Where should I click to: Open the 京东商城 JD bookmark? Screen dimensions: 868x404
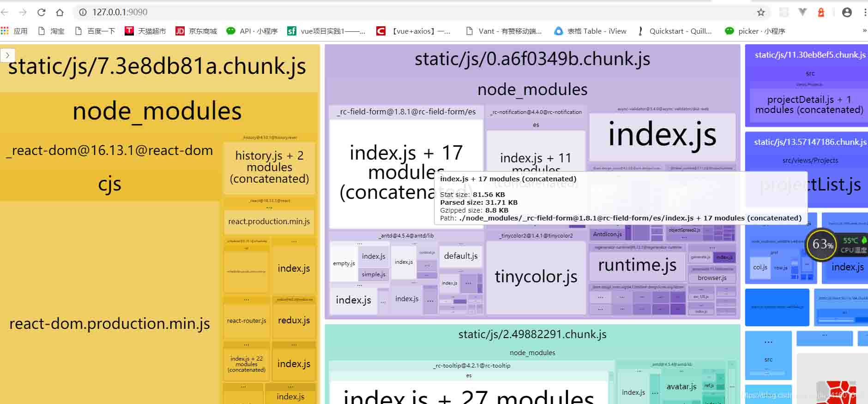point(196,31)
